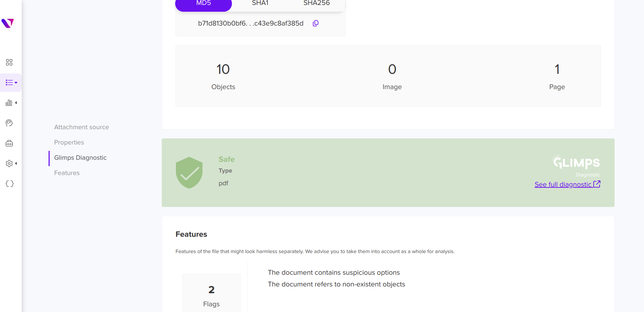Copy the MD5 hash value
644x312 pixels.
316,23
